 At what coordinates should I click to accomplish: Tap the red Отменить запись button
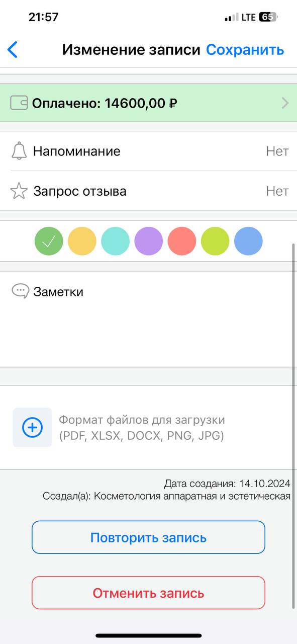[148, 593]
